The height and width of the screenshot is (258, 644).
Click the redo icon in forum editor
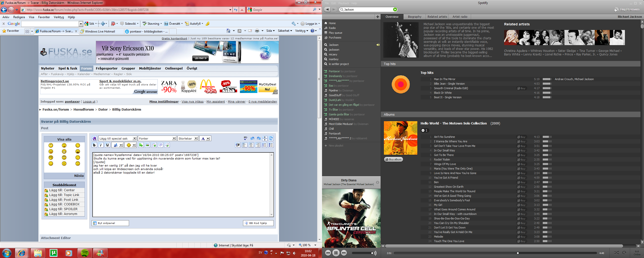coord(259,138)
